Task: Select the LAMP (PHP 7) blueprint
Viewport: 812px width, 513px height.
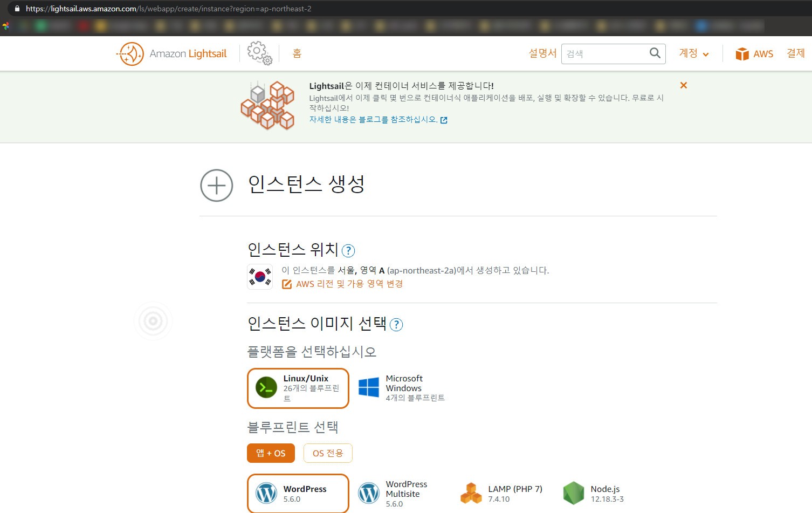Action: (x=501, y=494)
